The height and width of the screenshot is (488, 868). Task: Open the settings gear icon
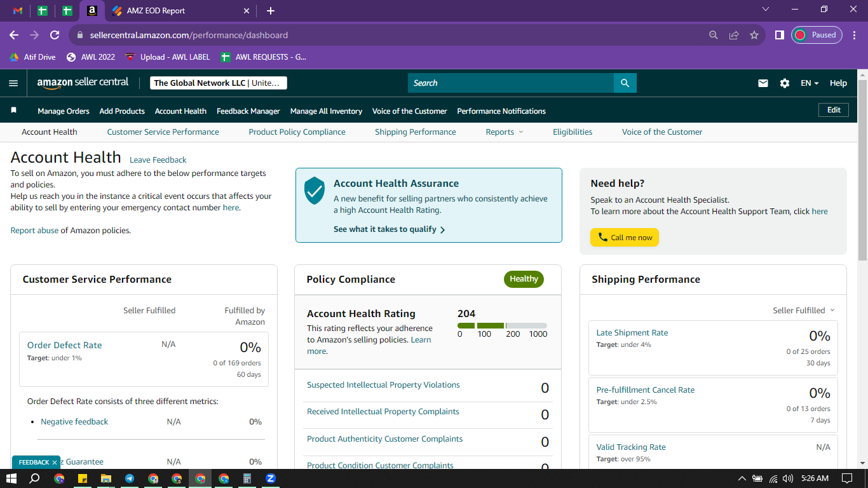785,83
